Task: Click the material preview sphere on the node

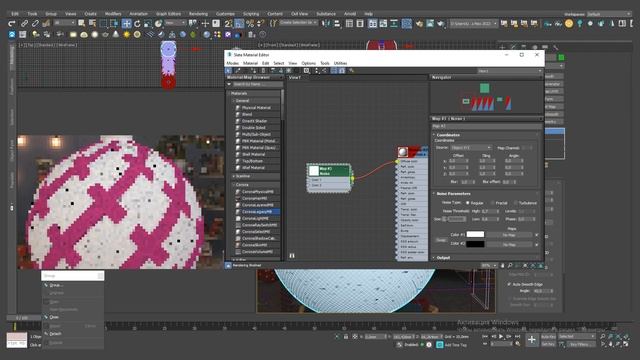Action: pos(403,152)
